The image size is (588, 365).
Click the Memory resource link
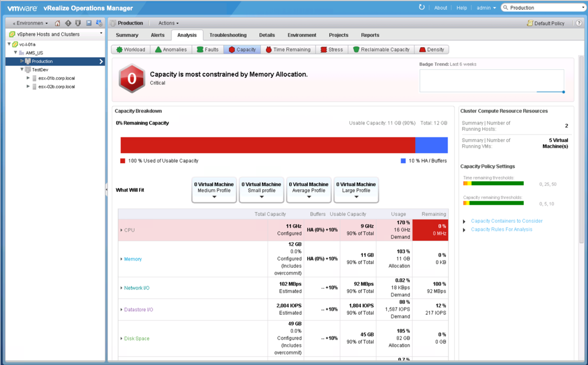[x=133, y=259]
